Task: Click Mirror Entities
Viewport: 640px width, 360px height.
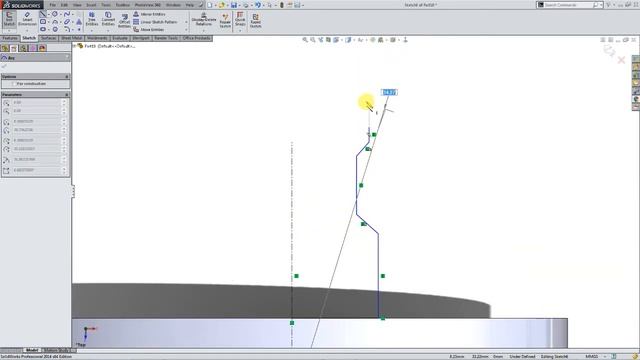Action: [x=149, y=14]
